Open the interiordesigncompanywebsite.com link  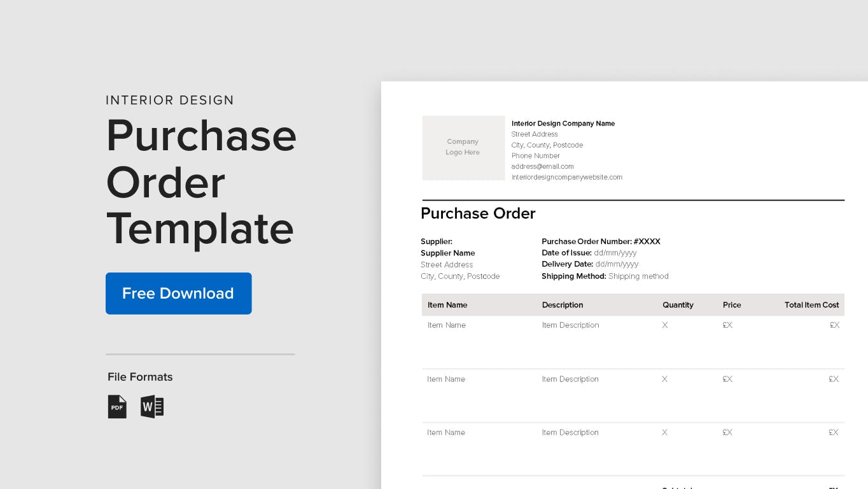click(567, 177)
